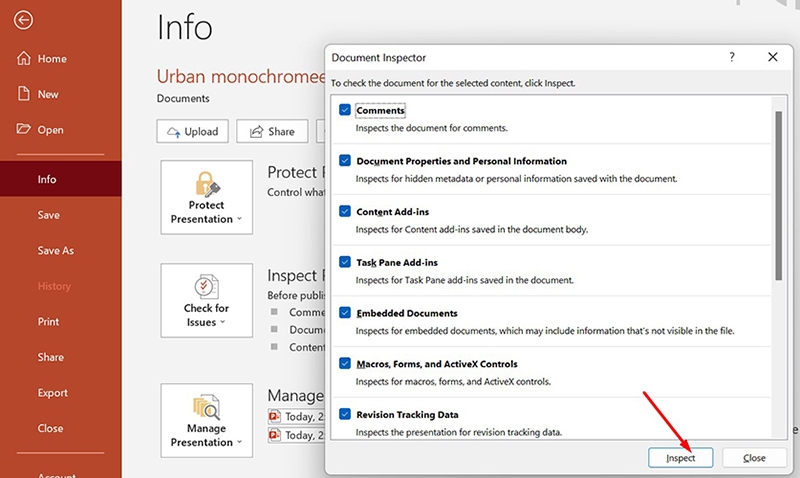Image resolution: width=800 pixels, height=478 pixels.
Task: Toggle the Task Pane Add-ins checkbox
Action: [345, 262]
